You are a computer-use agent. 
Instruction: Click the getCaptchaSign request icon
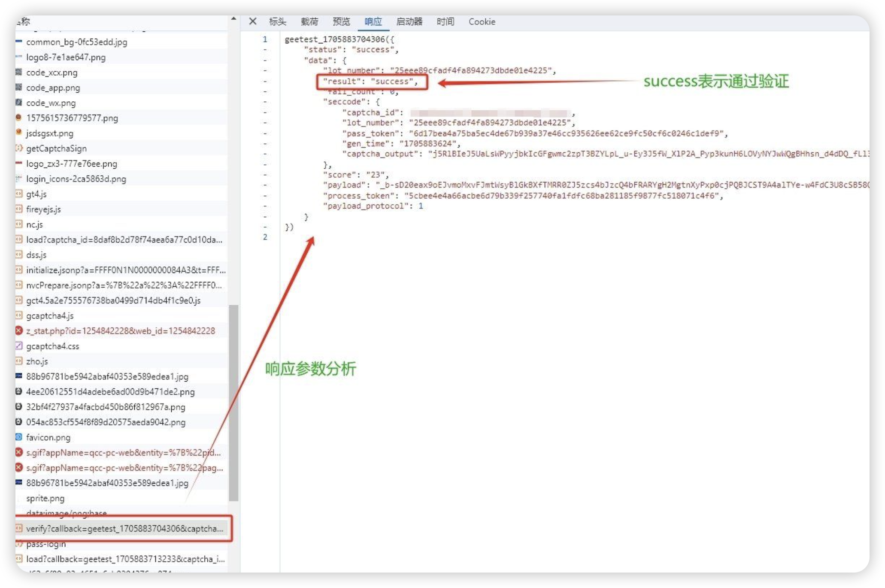coord(19,148)
